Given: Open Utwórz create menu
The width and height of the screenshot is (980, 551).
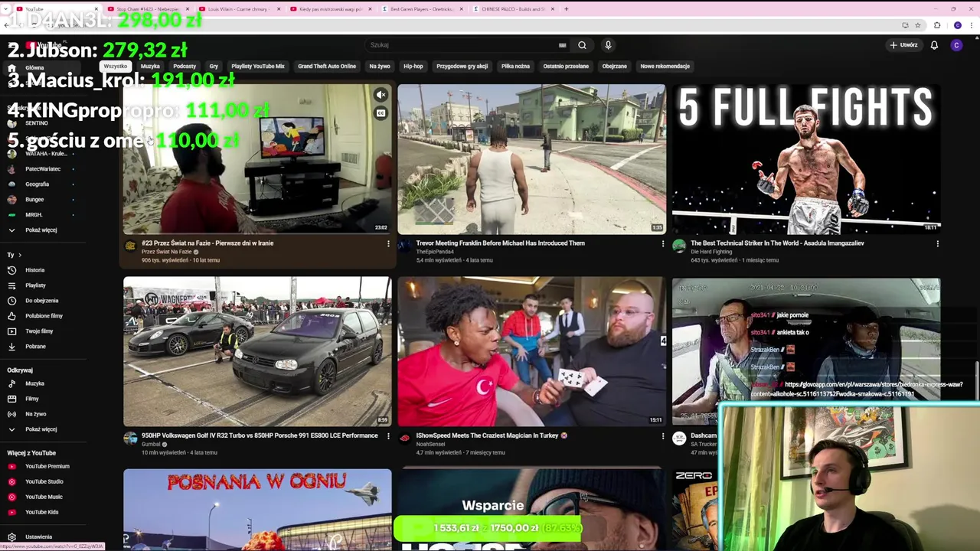Looking at the screenshot, I should point(903,45).
